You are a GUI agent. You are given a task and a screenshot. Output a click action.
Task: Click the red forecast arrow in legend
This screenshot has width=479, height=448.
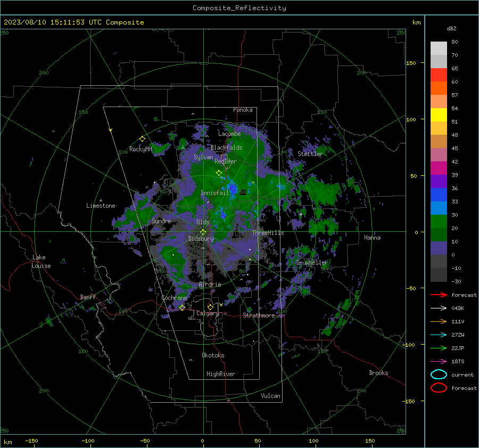(439, 295)
